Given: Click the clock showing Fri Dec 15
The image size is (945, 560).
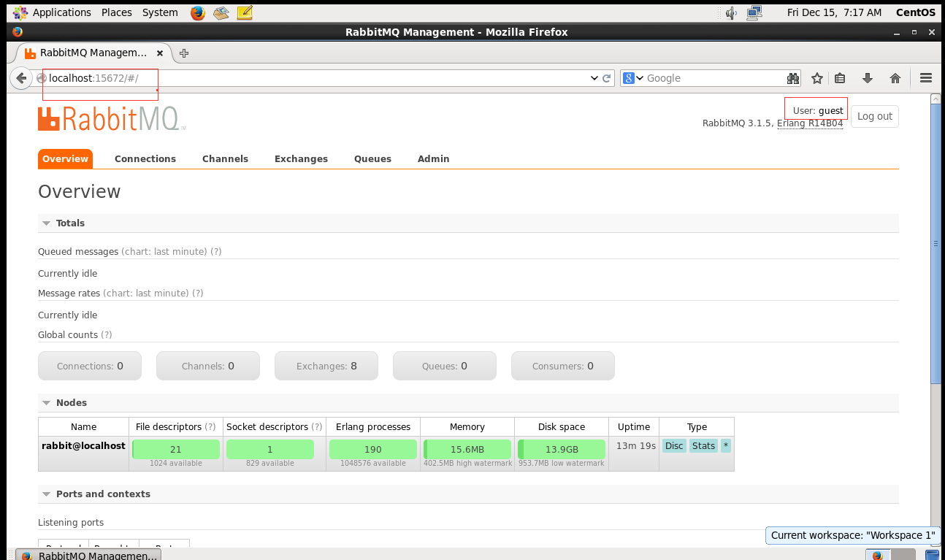Looking at the screenshot, I should coord(834,12).
